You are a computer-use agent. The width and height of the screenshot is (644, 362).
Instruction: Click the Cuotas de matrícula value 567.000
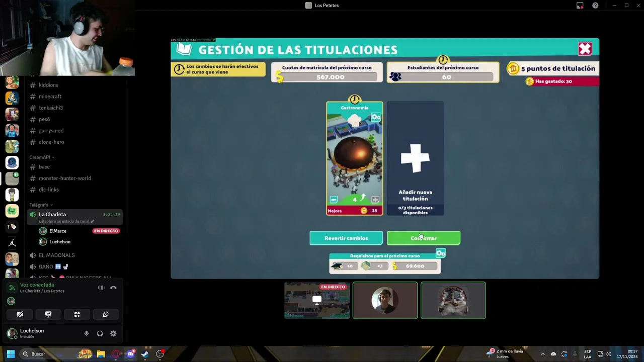[331, 77]
